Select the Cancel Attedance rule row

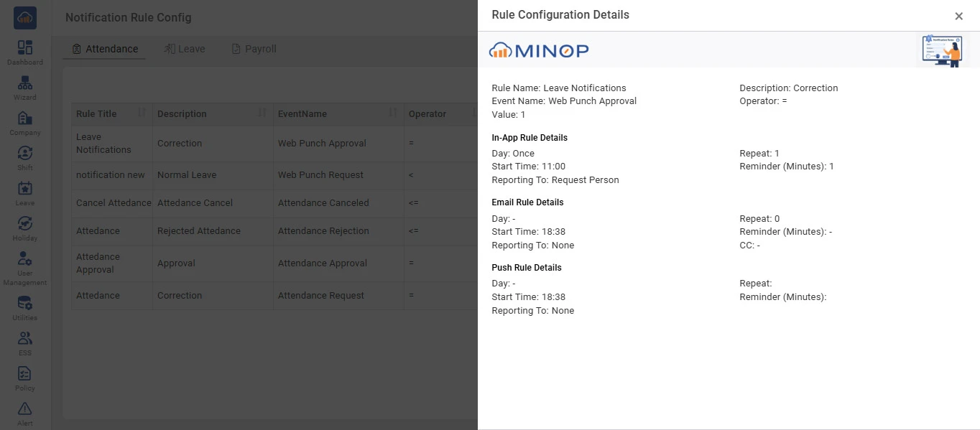click(114, 203)
